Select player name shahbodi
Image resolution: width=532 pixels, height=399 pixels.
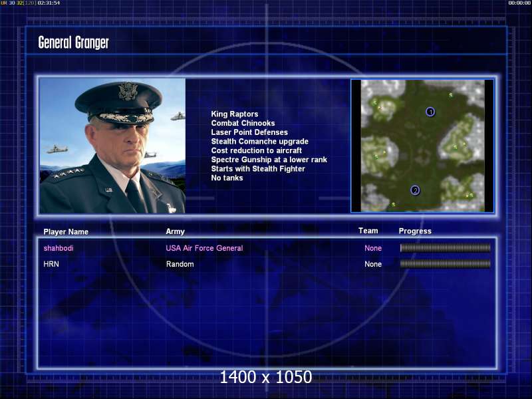[59, 248]
